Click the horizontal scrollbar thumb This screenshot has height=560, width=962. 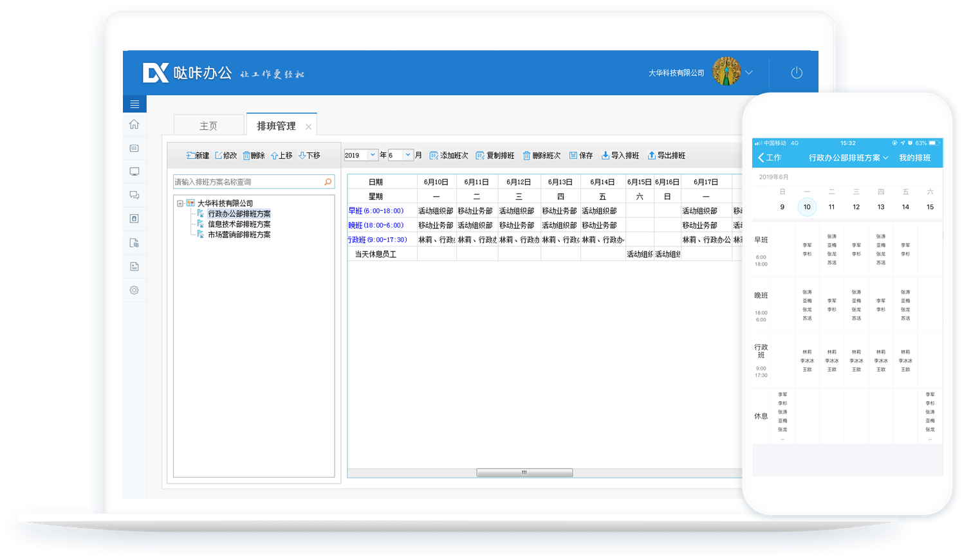click(x=524, y=473)
